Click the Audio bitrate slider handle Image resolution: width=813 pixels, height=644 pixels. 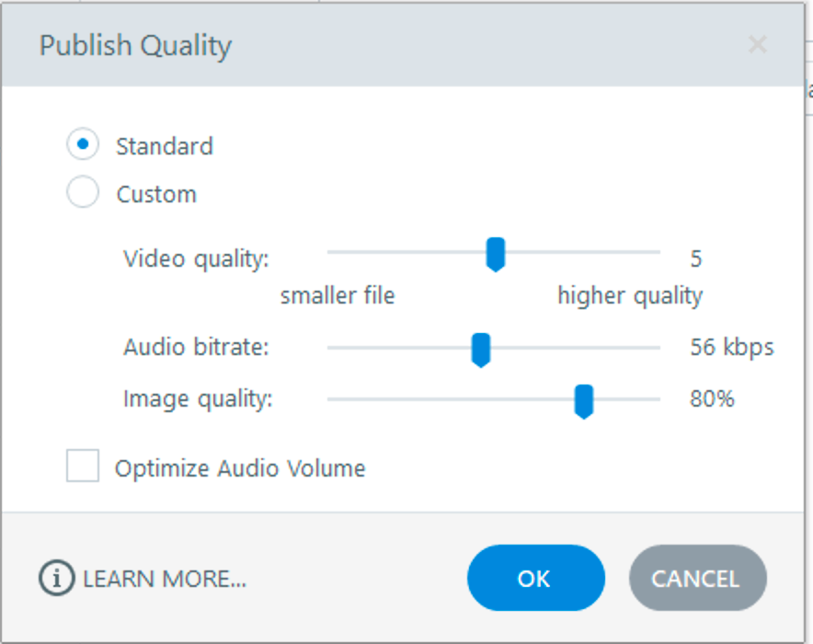pyautogui.click(x=480, y=350)
